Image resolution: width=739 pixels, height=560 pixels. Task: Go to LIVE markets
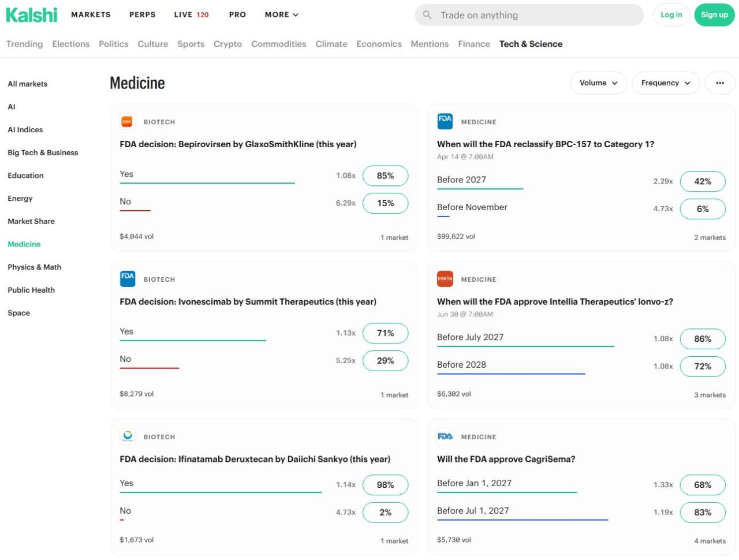(x=191, y=15)
